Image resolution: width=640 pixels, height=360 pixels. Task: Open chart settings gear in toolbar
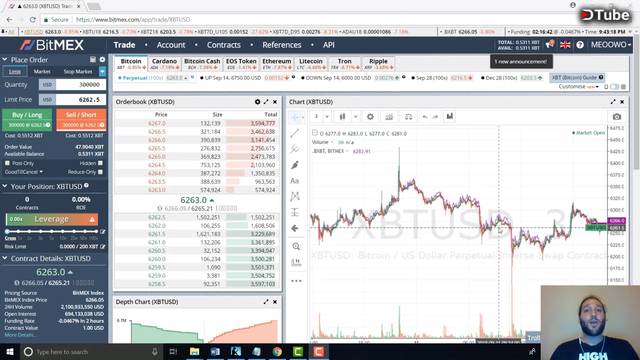point(370,117)
